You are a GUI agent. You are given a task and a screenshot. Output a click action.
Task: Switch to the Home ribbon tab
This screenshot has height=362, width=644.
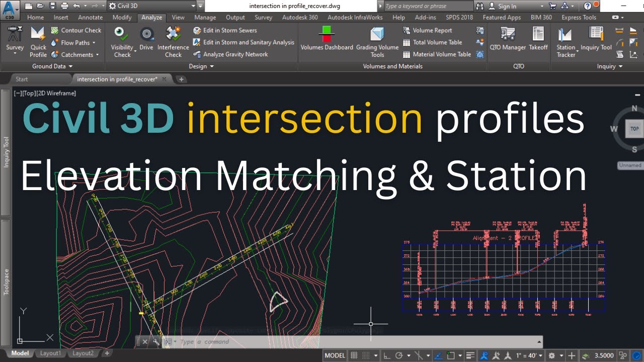click(35, 17)
